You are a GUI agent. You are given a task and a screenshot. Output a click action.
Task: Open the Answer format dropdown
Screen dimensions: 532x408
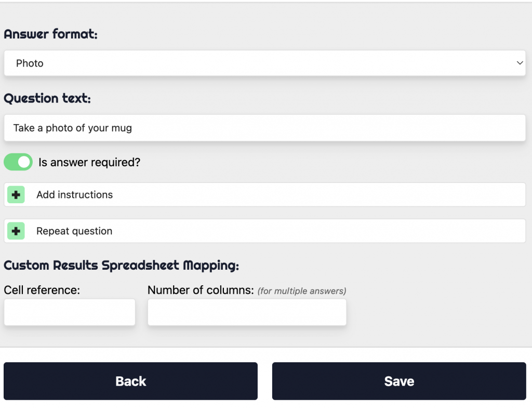(x=264, y=63)
